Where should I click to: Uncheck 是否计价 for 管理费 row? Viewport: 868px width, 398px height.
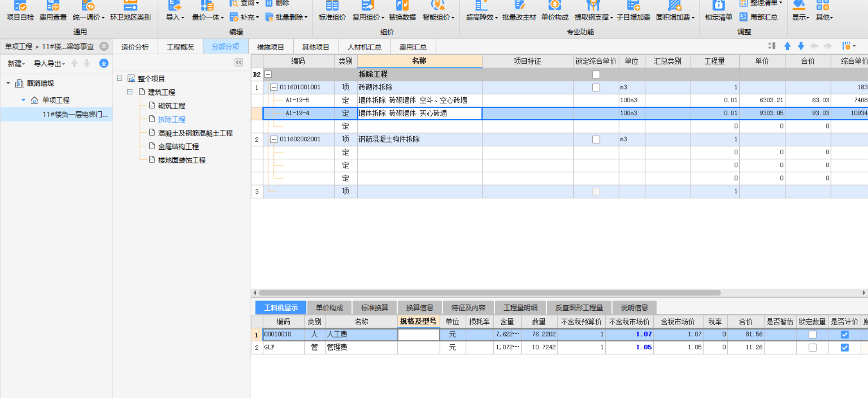click(x=844, y=347)
